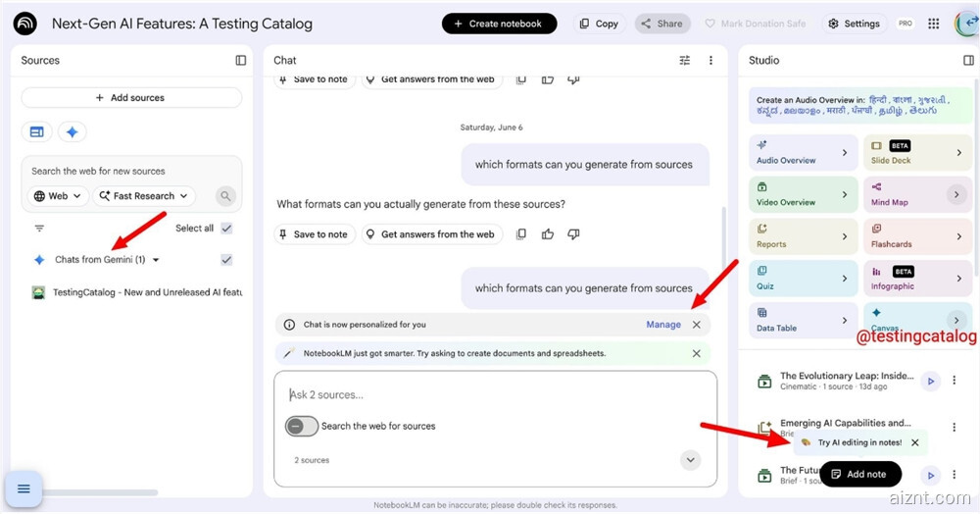Click the Audio Overview language banner
The width and height of the screenshot is (980, 514).
(860, 105)
